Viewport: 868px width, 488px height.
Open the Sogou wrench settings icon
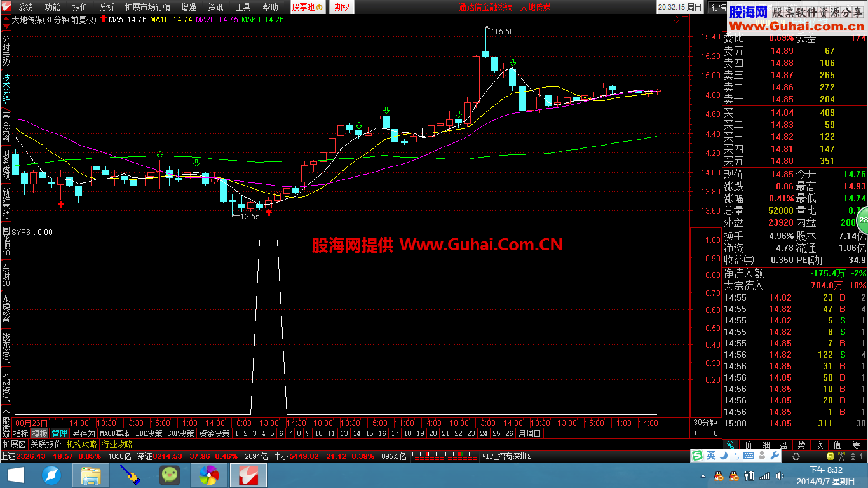[774, 456]
